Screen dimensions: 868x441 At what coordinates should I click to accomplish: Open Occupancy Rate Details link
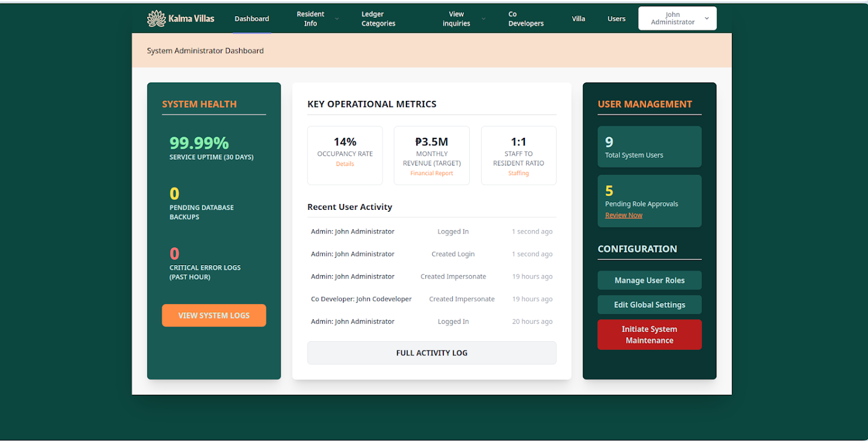click(x=345, y=164)
